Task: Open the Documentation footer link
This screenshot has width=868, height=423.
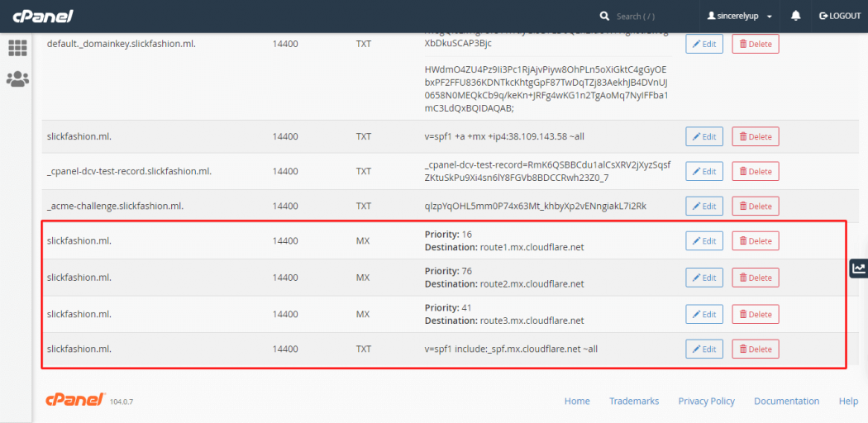Action: click(787, 401)
